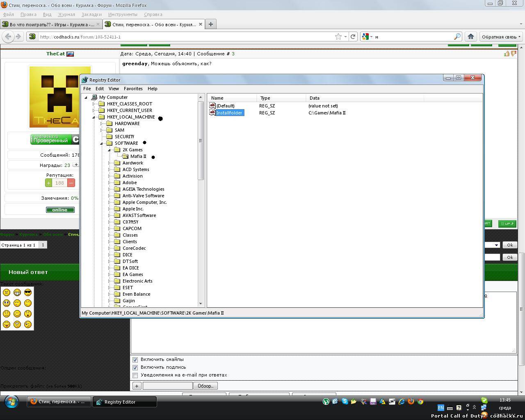Click the Data column header
Screen dimensions: 525x420
click(x=365, y=98)
